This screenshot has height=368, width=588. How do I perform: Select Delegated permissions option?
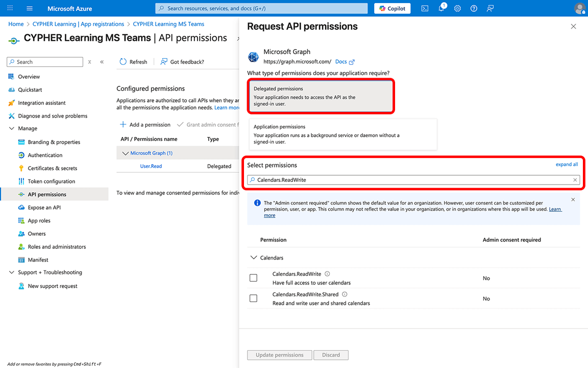(x=321, y=96)
